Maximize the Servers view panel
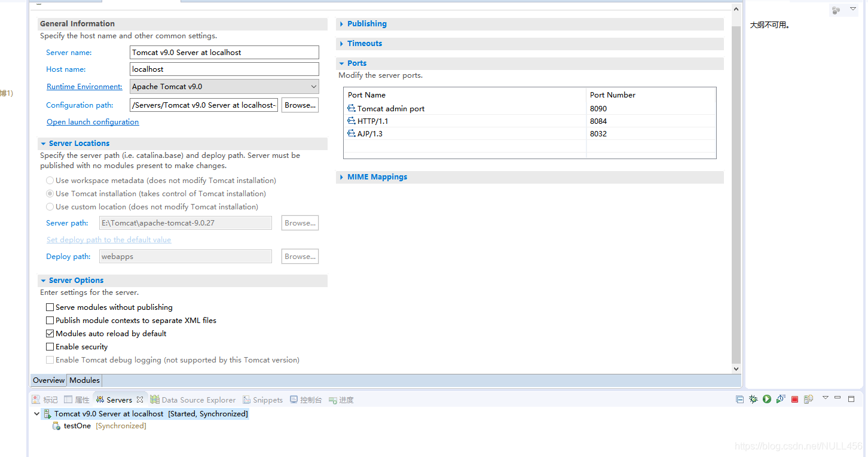Screen dimensions: 868x457 pyautogui.click(x=851, y=398)
